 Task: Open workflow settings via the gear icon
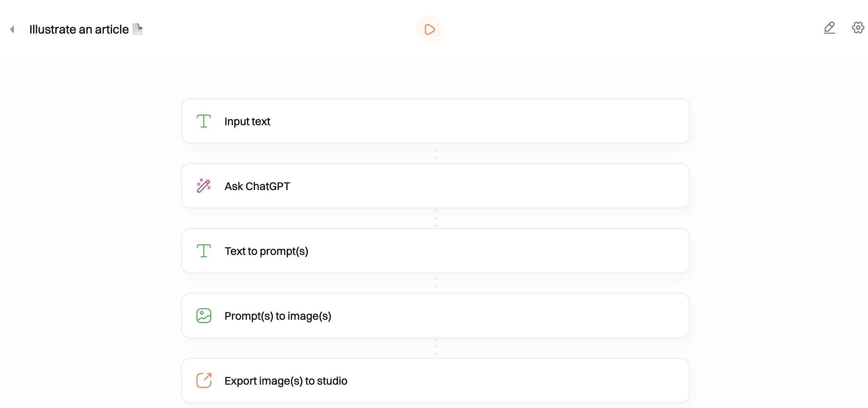(x=858, y=28)
